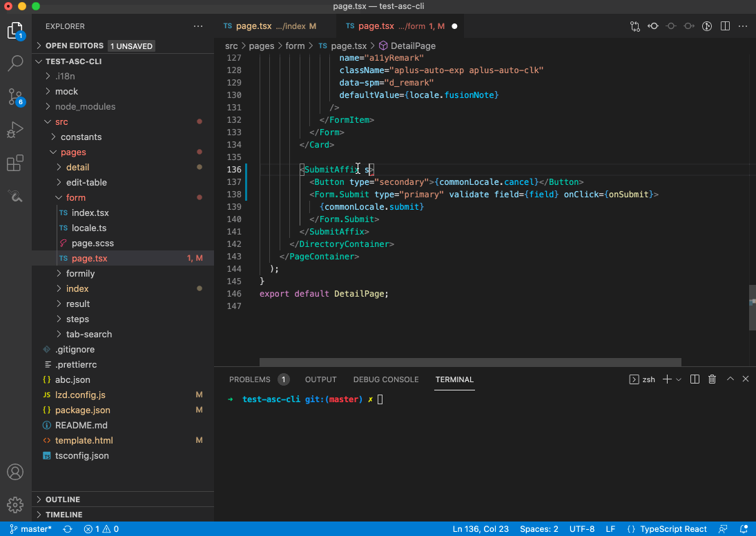Switch to the OUTPUT panel tab
The width and height of the screenshot is (756, 536).
tap(320, 379)
